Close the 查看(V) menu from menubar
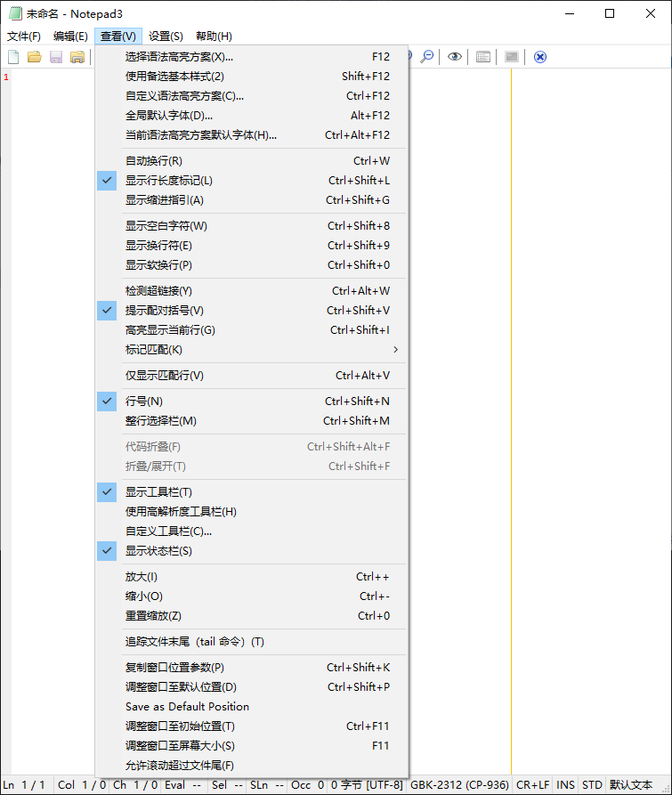Image resolution: width=672 pixels, height=795 pixels. coord(118,36)
